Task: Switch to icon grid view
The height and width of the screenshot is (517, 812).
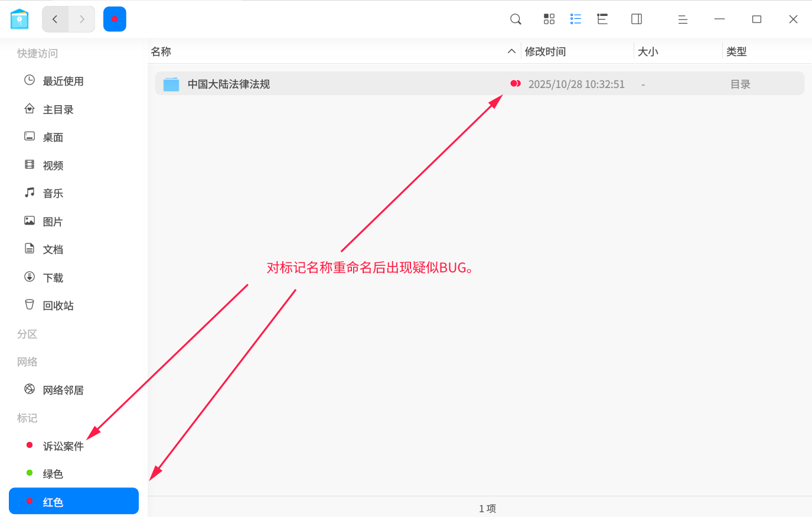Action: 549,19
